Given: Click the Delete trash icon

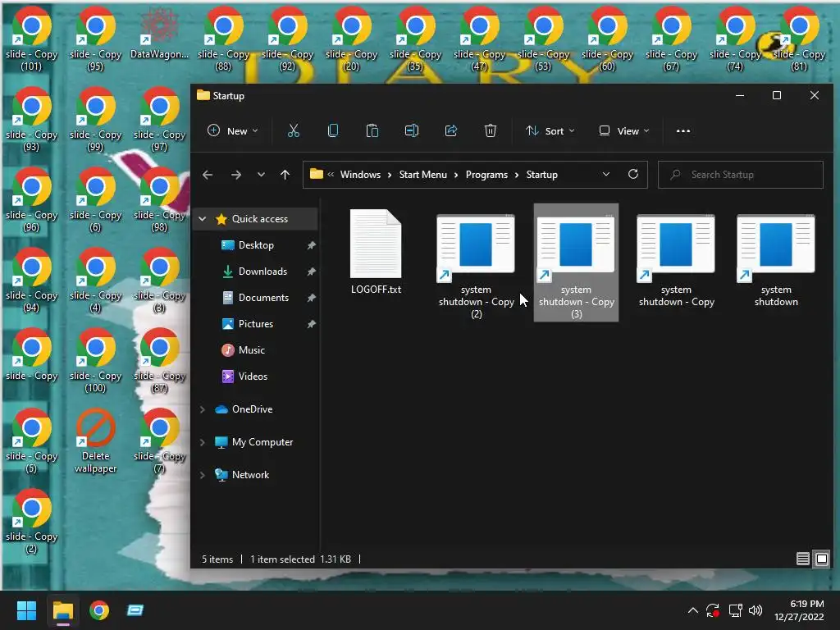Looking at the screenshot, I should [x=491, y=130].
